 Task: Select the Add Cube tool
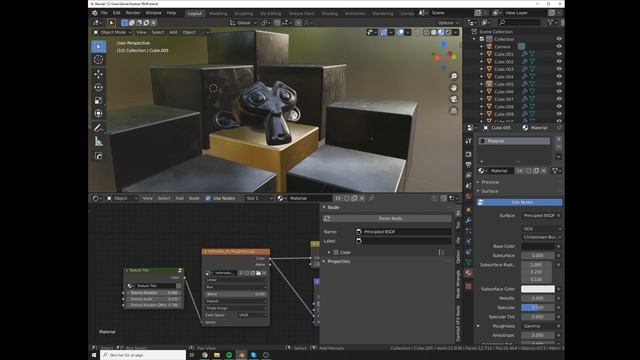[98, 156]
